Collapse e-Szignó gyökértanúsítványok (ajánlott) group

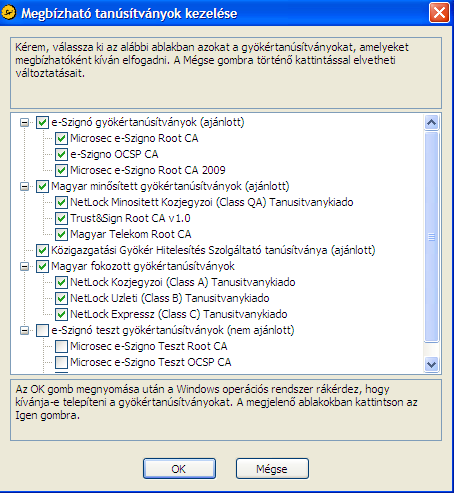click(x=24, y=123)
